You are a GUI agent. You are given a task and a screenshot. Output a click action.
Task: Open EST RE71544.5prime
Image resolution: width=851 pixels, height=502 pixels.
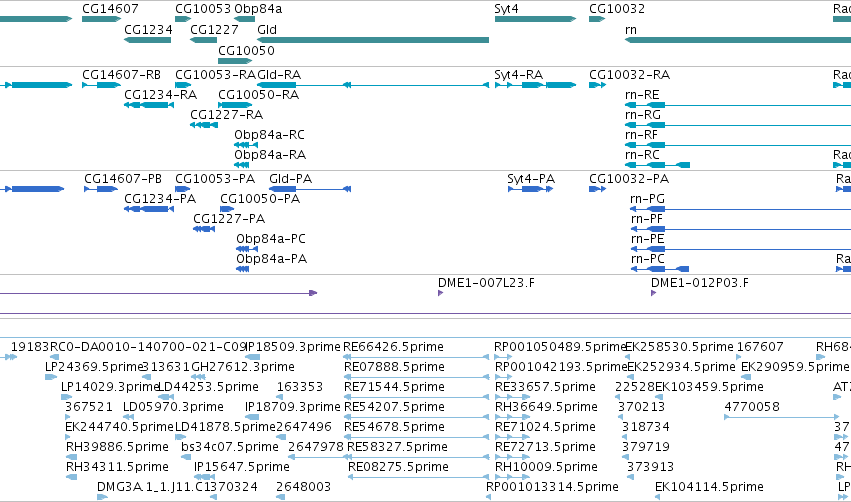click(x=416, y=397)
